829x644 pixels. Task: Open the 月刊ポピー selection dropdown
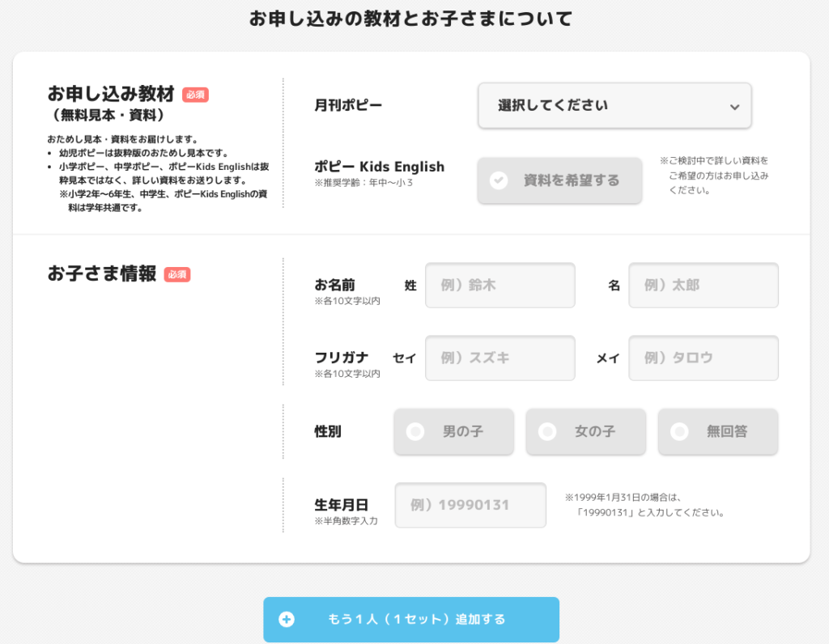(614, 105)
